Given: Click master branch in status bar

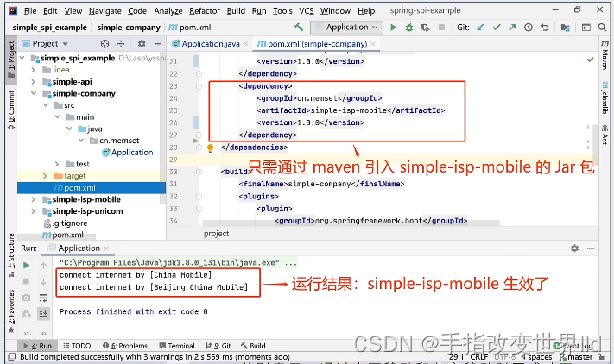Looking at the screenshot, I should tap(576, 357).
